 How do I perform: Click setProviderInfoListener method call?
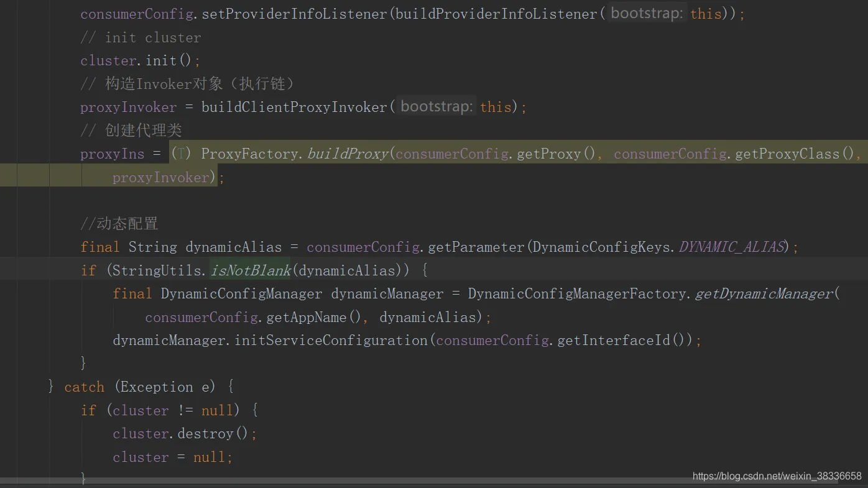(x=295, y=14)
